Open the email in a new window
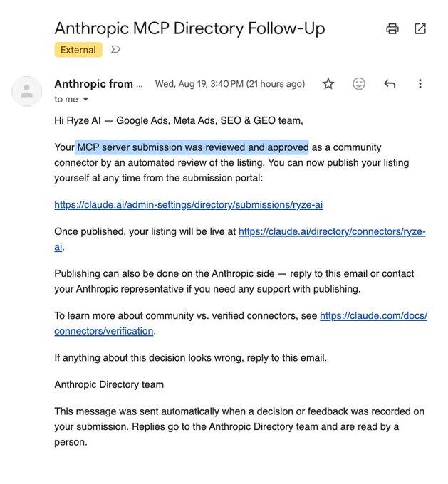Image resolution: width=448 pixels, height=484 pixels. coord(420,28)
